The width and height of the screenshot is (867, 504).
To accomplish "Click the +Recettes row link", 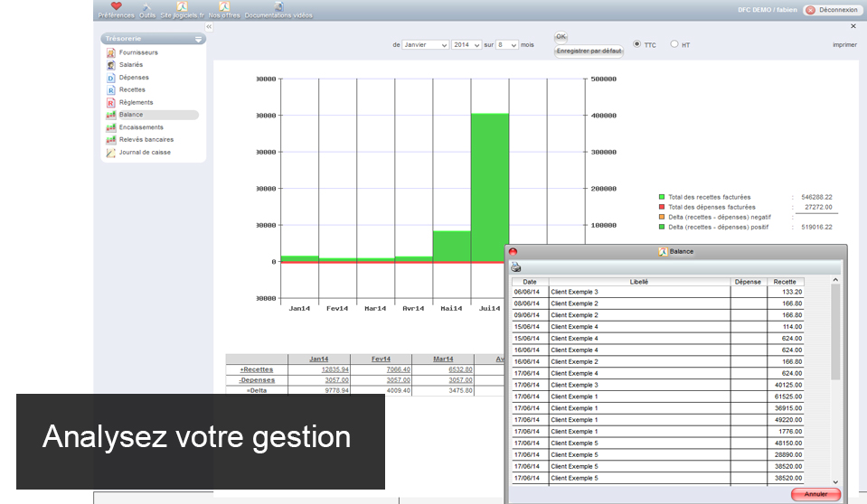I will (x=257, y=369).
